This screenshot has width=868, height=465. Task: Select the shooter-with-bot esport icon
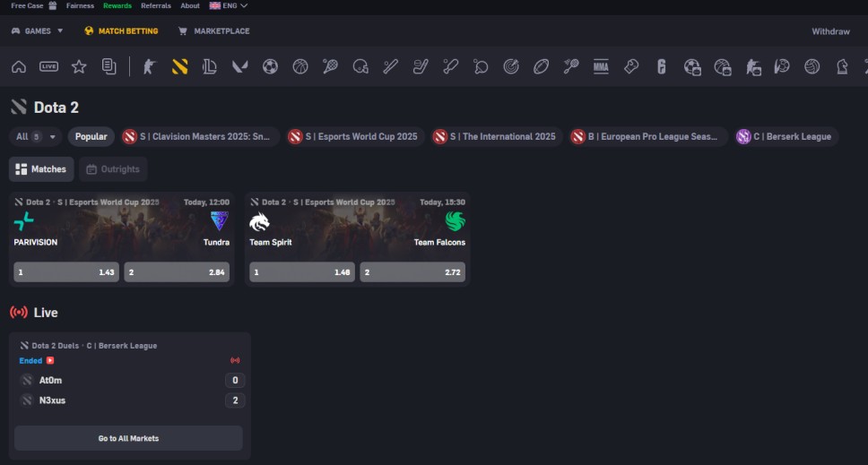tap(753, 67)
